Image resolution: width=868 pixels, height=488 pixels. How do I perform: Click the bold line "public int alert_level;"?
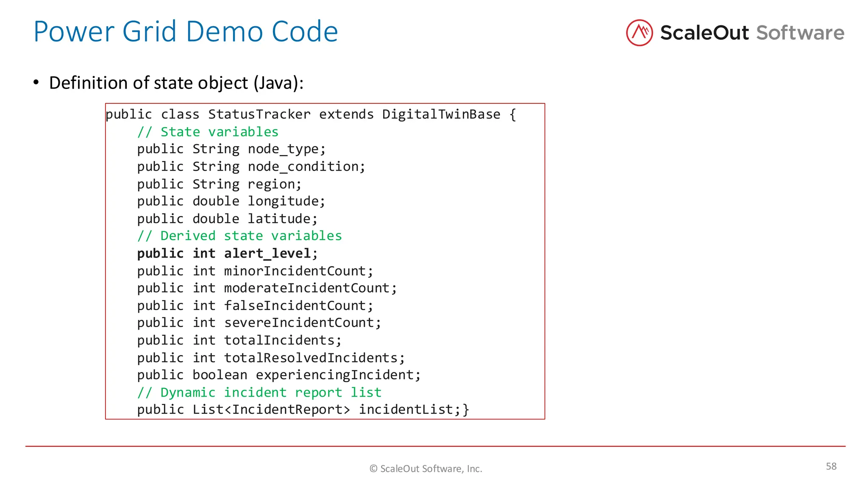point(227,254)
